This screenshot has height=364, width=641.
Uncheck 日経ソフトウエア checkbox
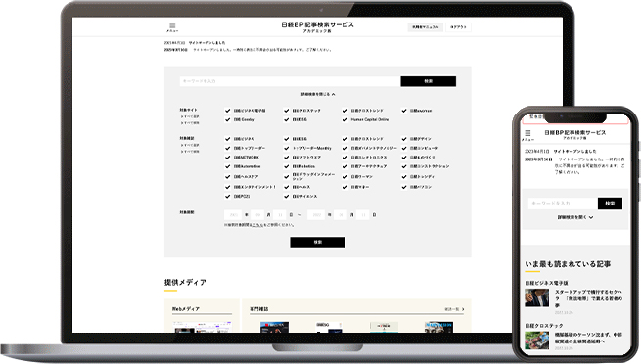coord(286,158)
